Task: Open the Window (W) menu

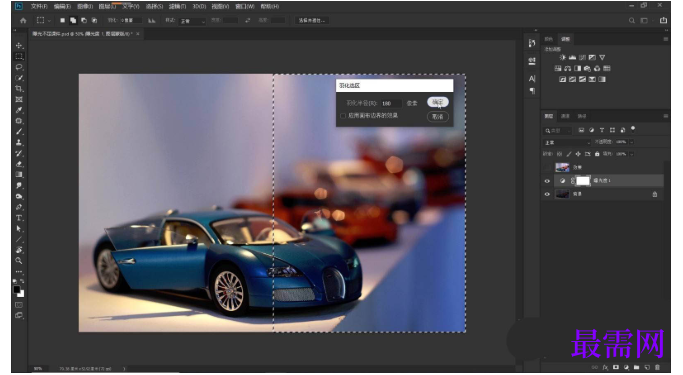Action: click(245, 7)
